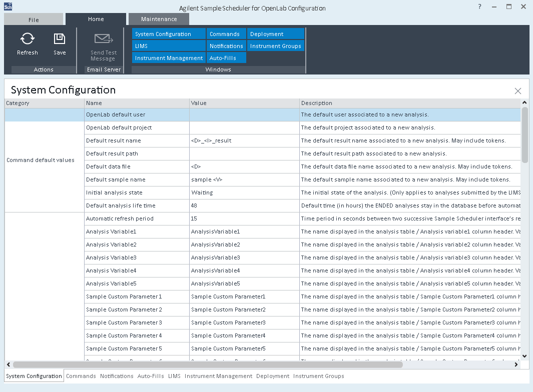Viewport: 533px width, 392px height.
Task: Edit the Default result name value field
Action: pos(244,140)
